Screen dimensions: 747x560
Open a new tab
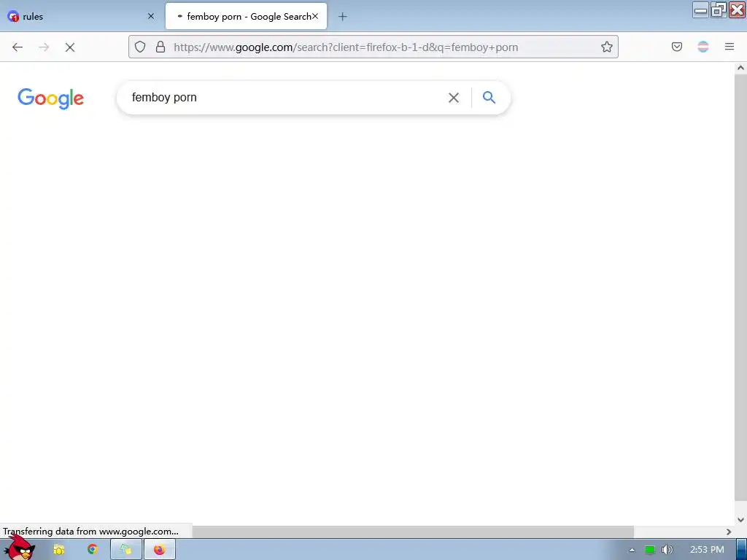[x=343, y=17]
